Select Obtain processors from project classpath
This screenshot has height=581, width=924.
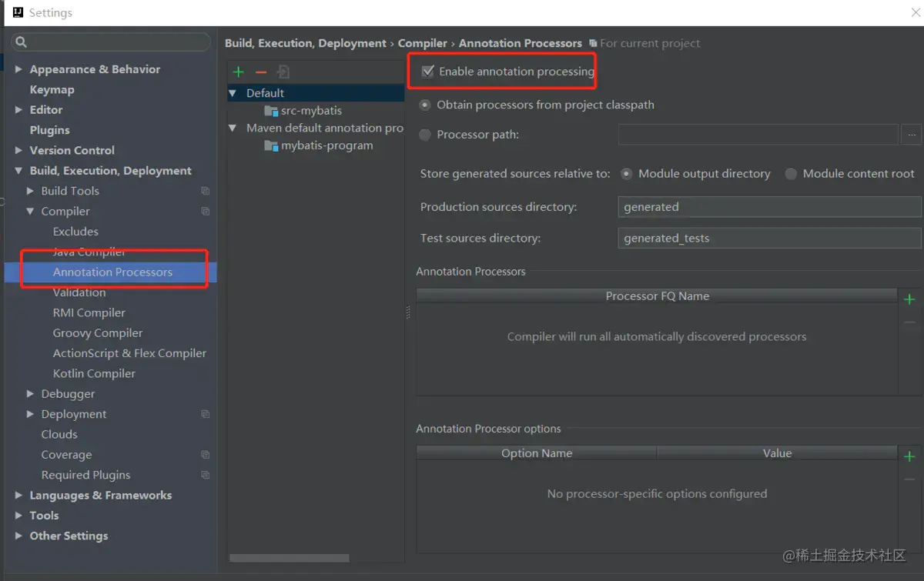click(x=425, y=105)
